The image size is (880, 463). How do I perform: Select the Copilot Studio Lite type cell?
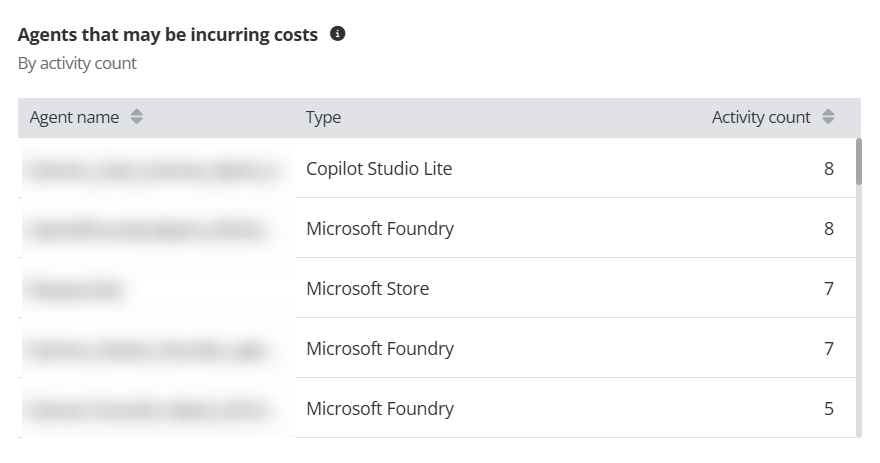pyautogui.click(x=379, y=168)
